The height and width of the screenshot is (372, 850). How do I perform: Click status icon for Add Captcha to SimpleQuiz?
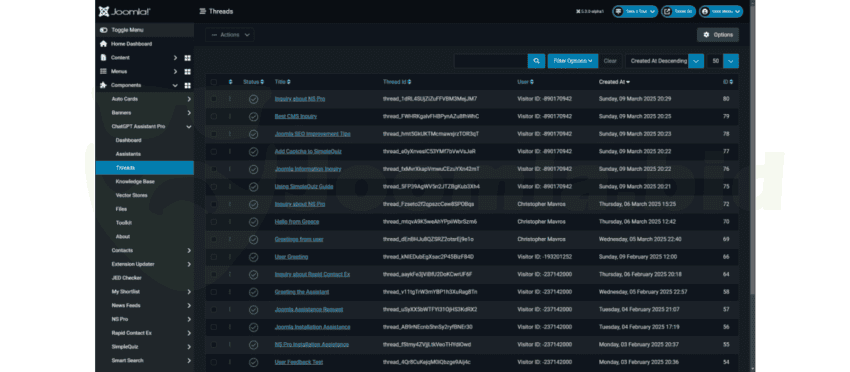coord(253,152)
